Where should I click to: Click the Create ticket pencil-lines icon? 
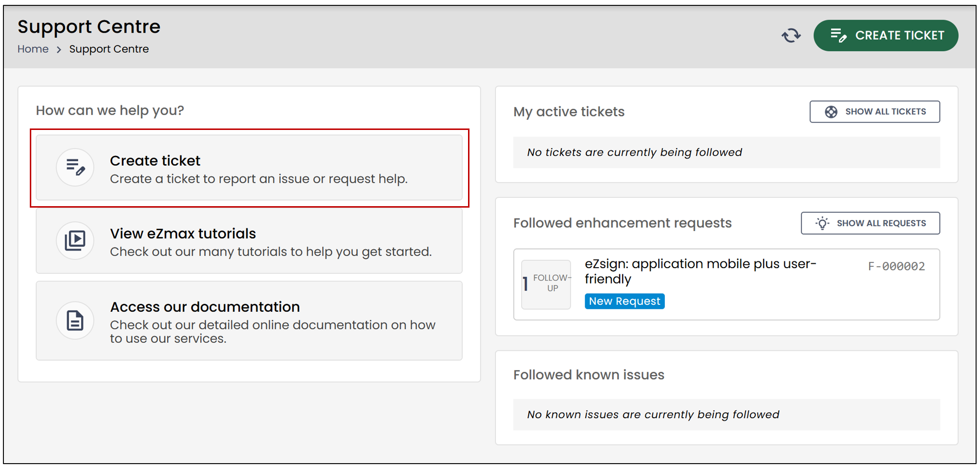[75, 168]
